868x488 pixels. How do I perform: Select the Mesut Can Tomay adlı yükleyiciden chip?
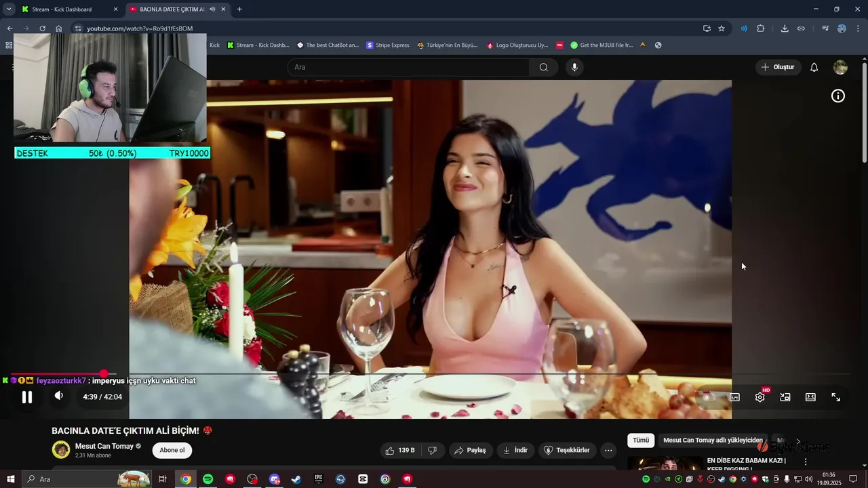click(x=713, y=440)
